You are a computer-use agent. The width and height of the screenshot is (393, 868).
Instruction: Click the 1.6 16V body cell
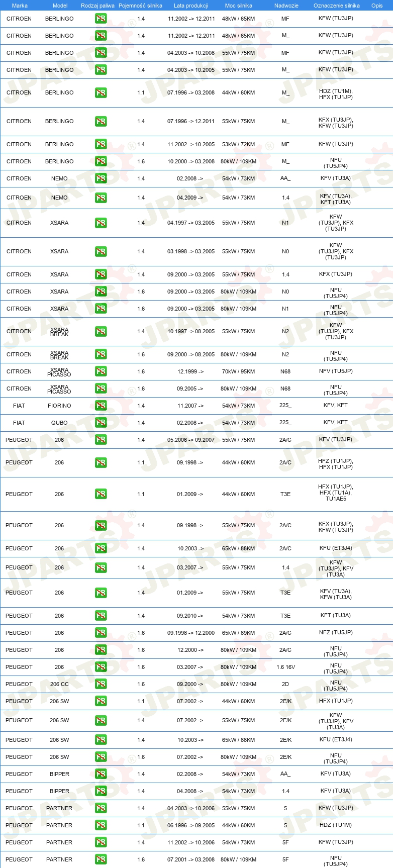click(x=285, y=667)
